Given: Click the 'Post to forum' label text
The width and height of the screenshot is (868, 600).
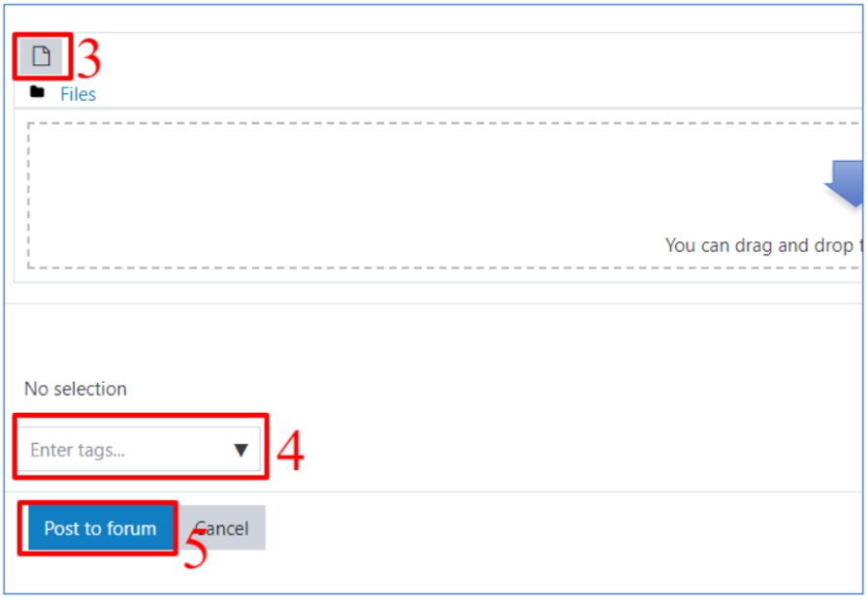Looking at the screenshot, I should point(100,528).
